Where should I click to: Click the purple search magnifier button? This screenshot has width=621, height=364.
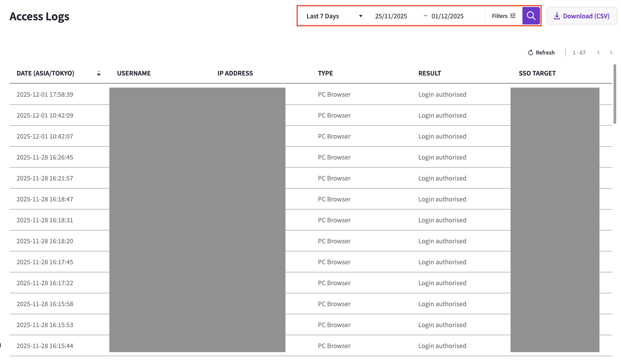(x=531, y=16)
